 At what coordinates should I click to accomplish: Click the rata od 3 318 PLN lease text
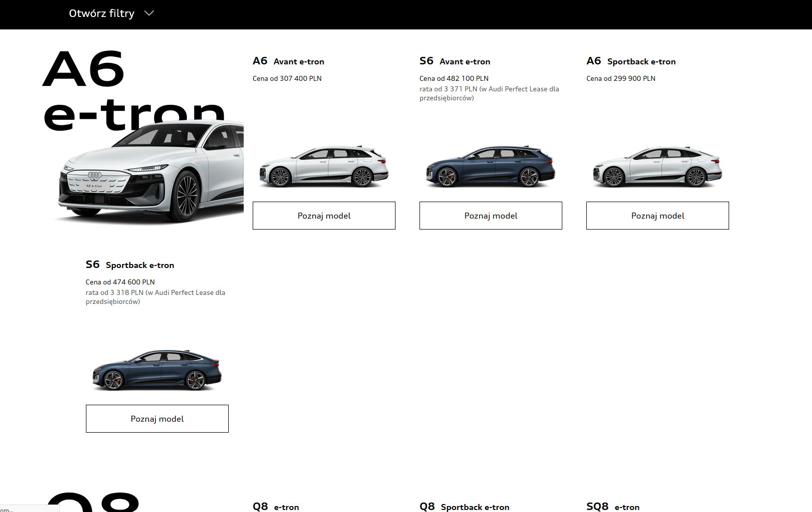pos(156,297)
